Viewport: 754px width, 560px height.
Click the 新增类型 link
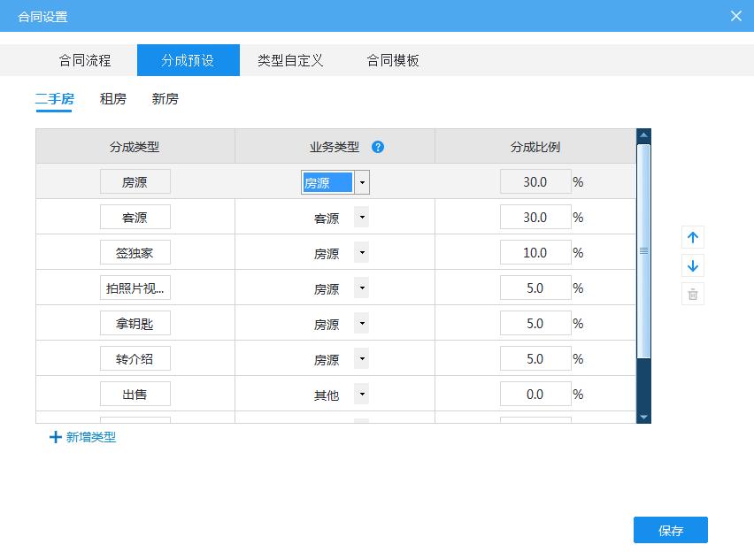coord(88,437)
